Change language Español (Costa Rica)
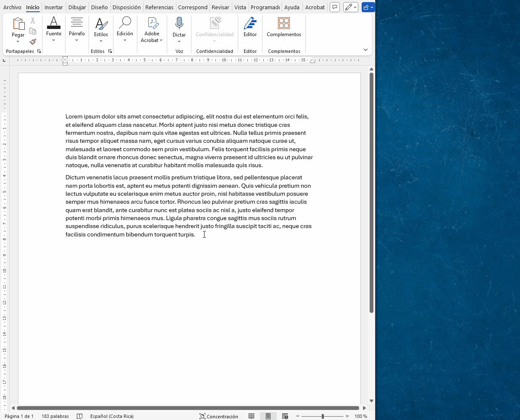The height and width of the screenshot is (420, 520). tap(112, 416)
